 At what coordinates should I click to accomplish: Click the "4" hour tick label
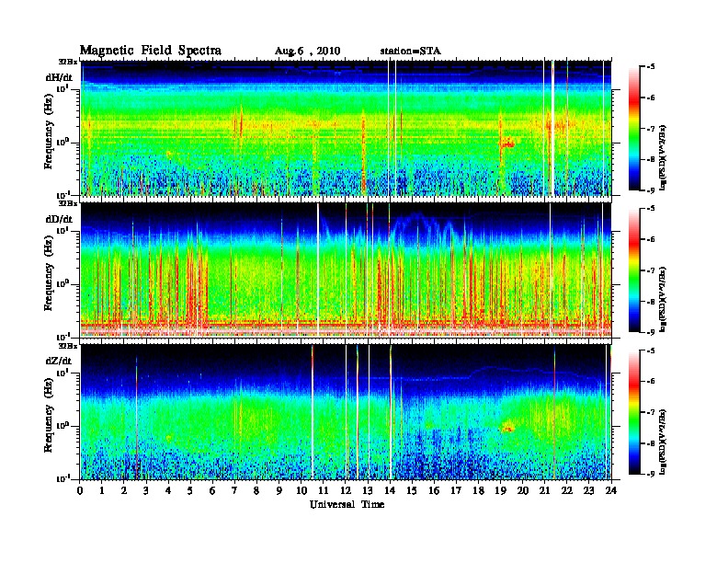(168, 491)
